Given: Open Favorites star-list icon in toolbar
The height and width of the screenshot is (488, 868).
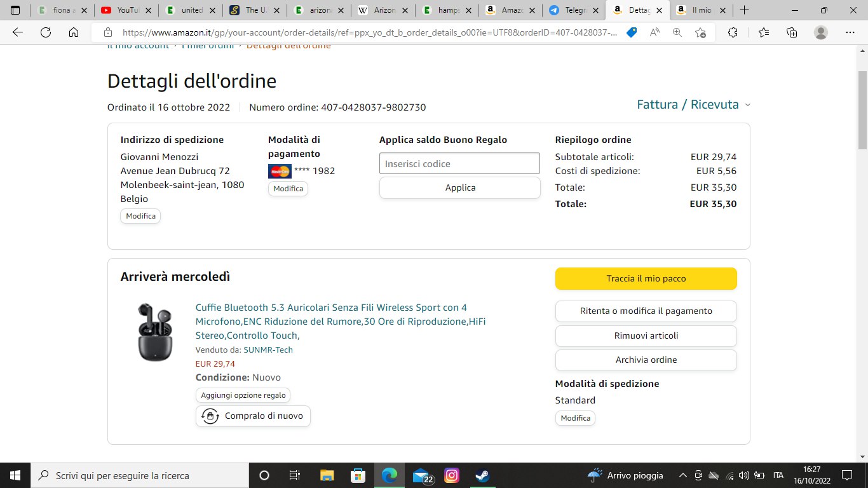Looking at the screenshot, I should (x=763, y=32).
